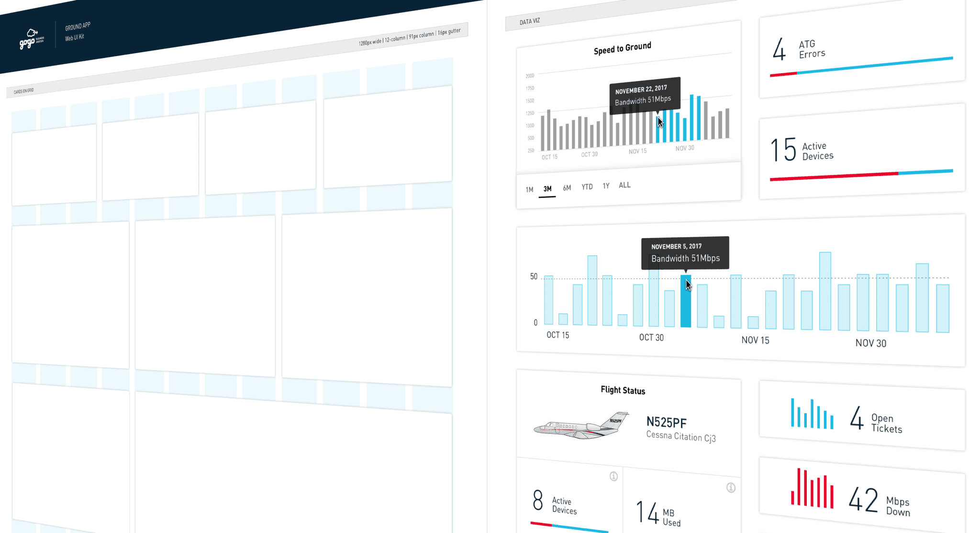Click the Speed to Ground chart title
Viewport: 980px width, 533px height.
[x=622, y=48]
